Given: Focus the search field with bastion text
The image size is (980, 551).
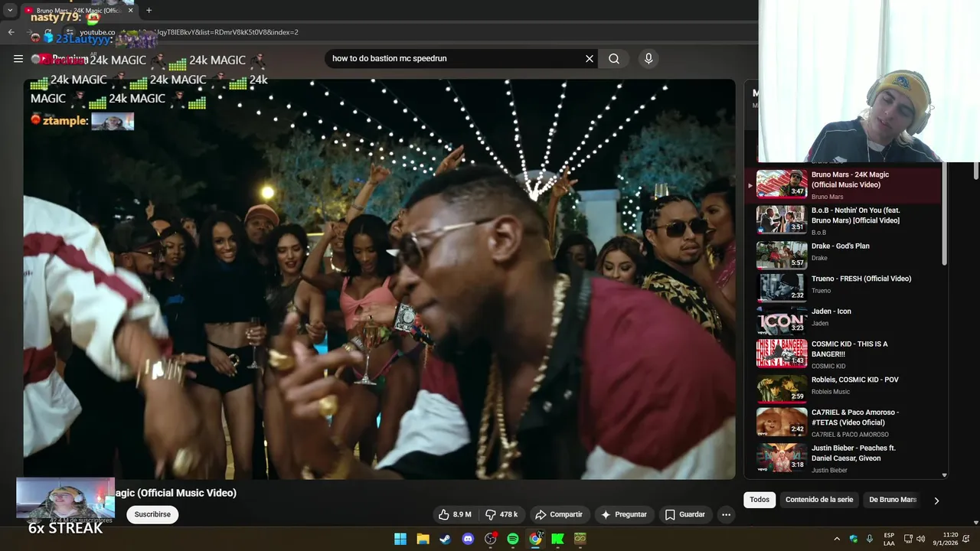Looking at the screenshot, I should click(x=456, y=59).
